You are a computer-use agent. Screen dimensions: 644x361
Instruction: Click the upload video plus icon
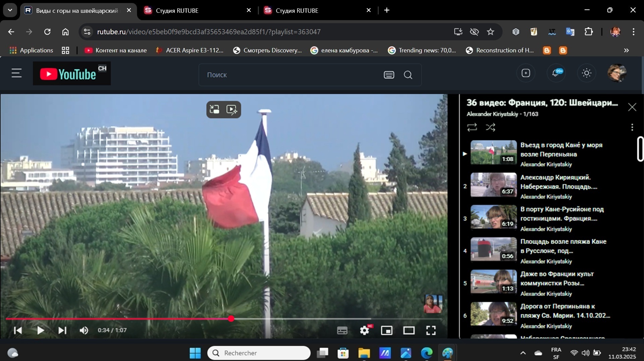[526, 73]
